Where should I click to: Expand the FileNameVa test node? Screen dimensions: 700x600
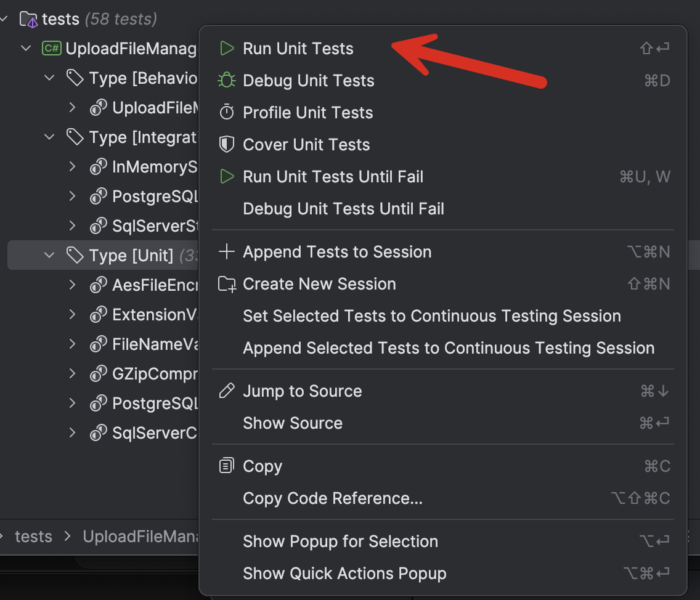pyautogui.click(x=72, y=344)
